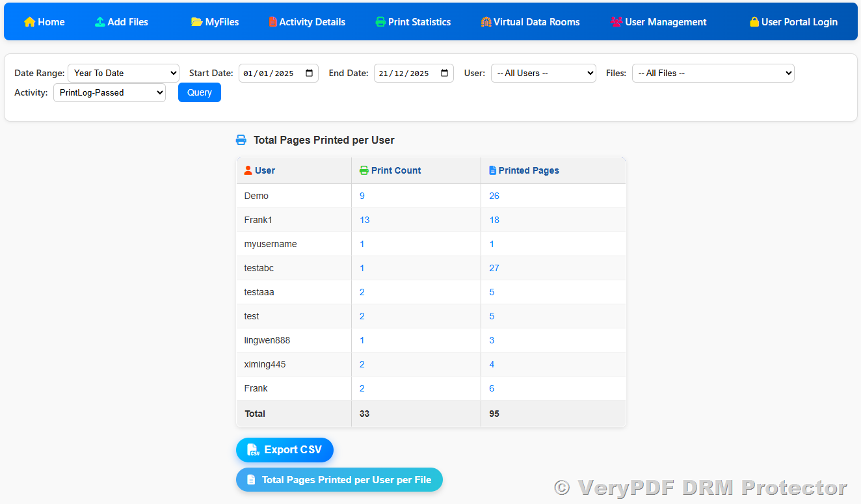
Task: Click the Home house icon
Action: coord(29,22)
